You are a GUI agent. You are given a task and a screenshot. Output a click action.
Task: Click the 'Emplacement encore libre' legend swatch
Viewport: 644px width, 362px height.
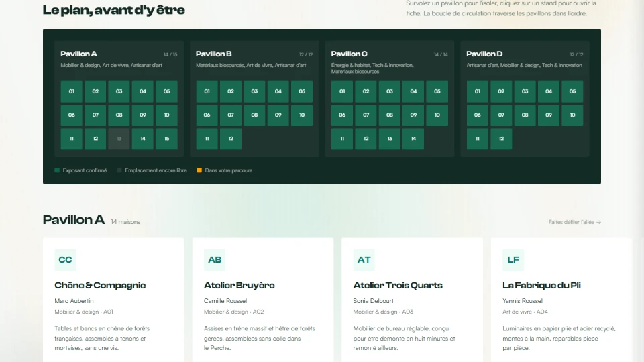(119, 170)
